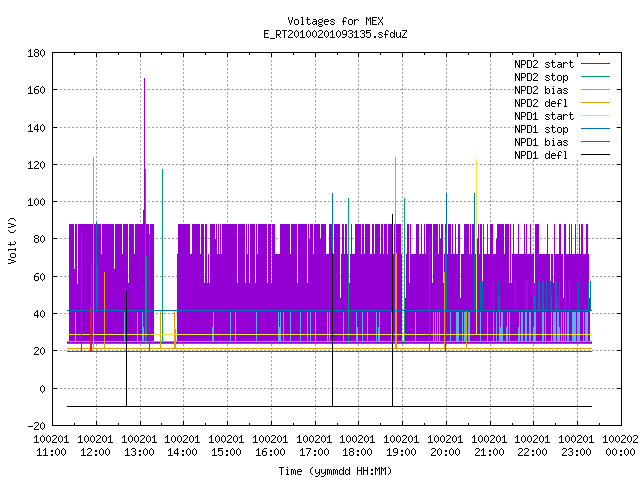This screenshot has width=640, height=480.
Task: Click the 'NPD2 start' legend label
Action: [x=544, y=64]
